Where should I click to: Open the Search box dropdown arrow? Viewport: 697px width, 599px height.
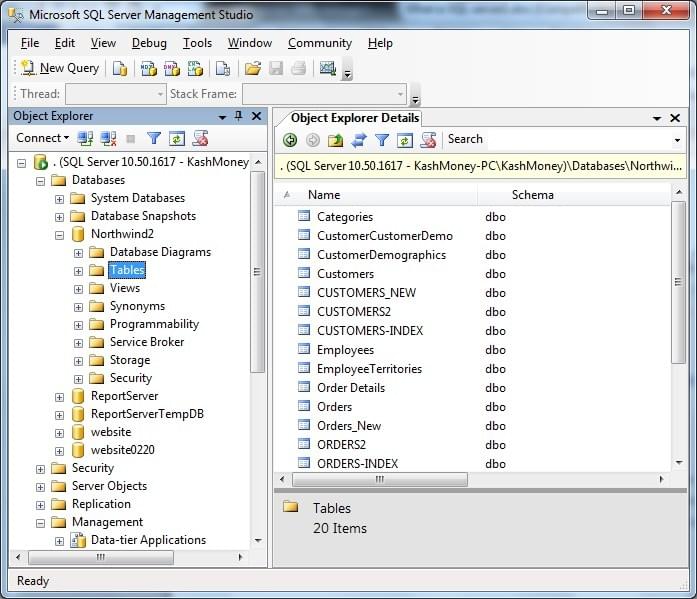click(x=677, y=140)
